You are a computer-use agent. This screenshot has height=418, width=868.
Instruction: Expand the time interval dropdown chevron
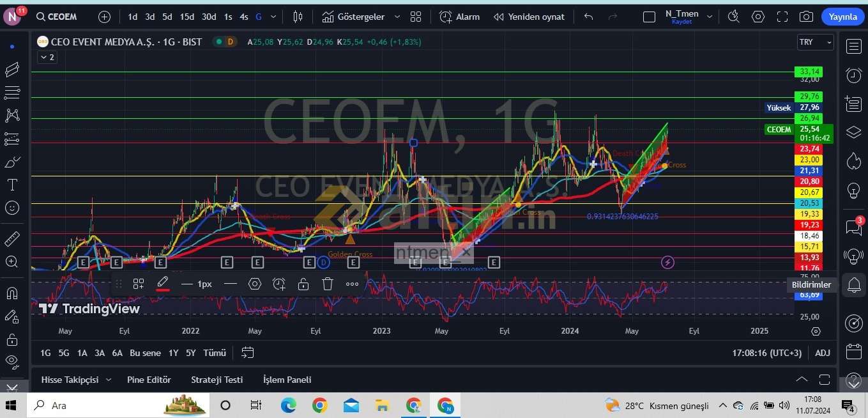click(x=273, y=17)
